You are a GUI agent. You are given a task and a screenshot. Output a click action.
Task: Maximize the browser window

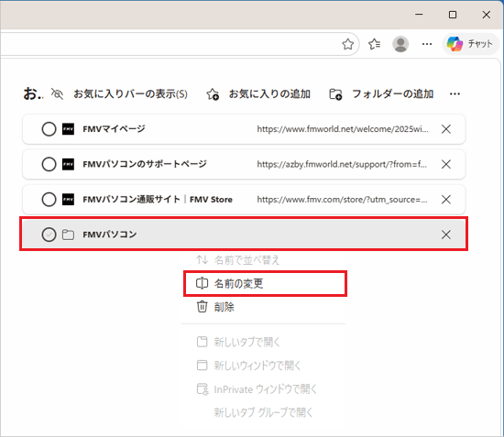click(x=453, y=15)
